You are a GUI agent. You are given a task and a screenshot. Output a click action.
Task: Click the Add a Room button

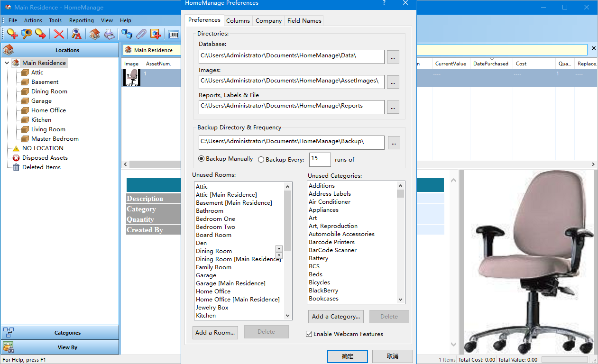(x=215, y=332)
